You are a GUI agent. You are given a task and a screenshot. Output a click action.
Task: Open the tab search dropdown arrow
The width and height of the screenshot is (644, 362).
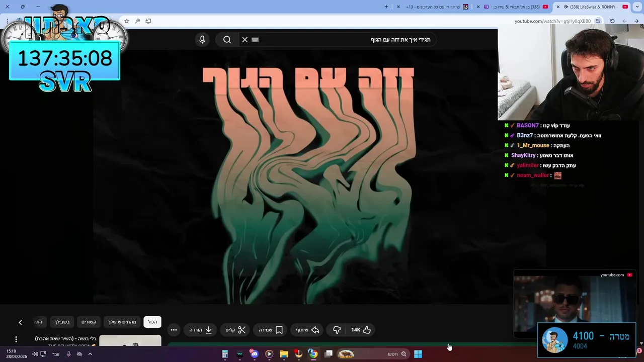(637, 7)
